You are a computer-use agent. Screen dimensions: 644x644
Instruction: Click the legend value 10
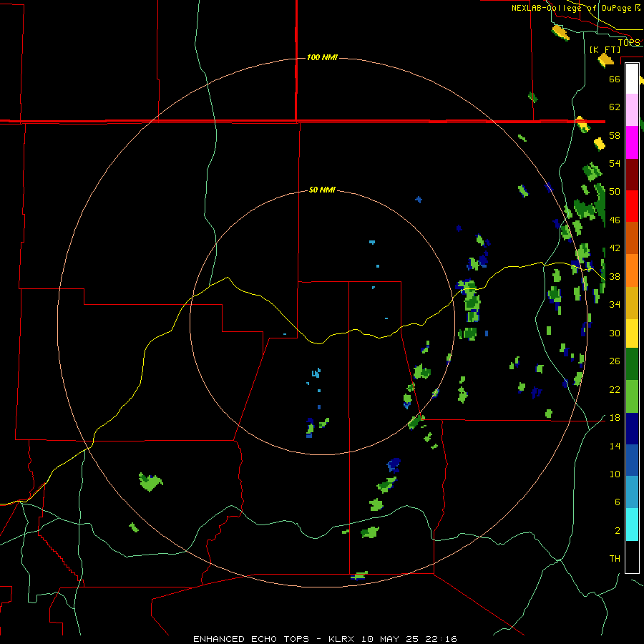615,474
